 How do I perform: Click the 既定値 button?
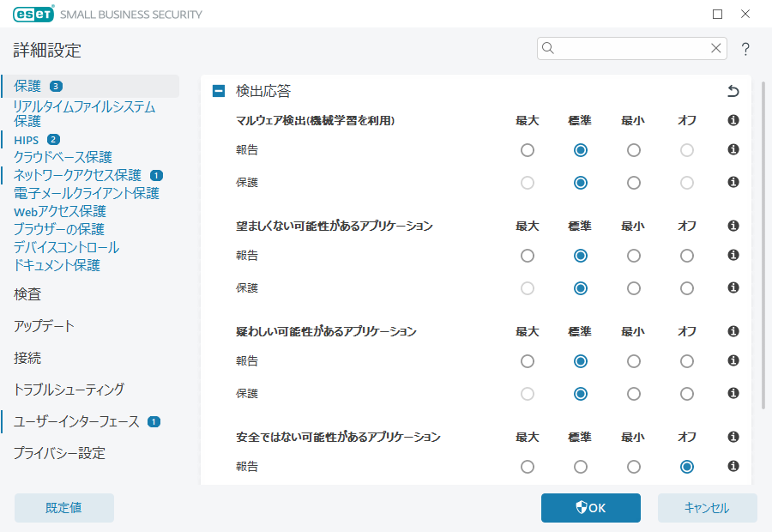[64, 508]
